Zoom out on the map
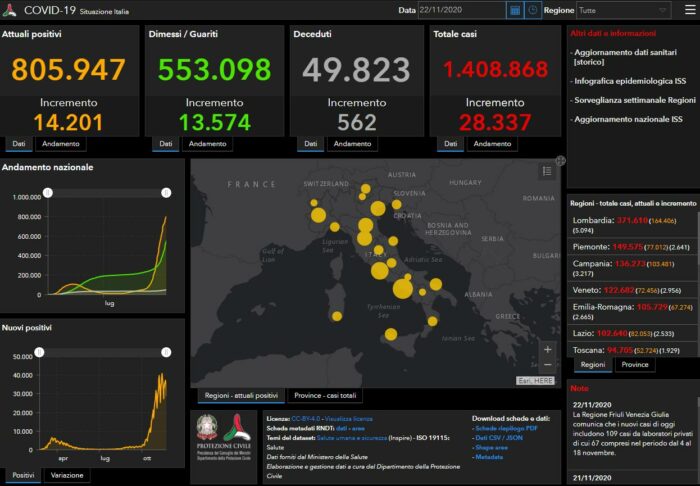Screen dimensions: 700x486 pyautogui.click(x=547, y=367)
